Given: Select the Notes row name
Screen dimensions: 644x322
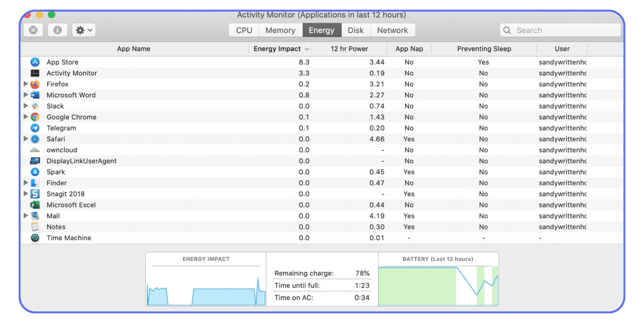Looking at the screenshot, I should coord(56,227).
